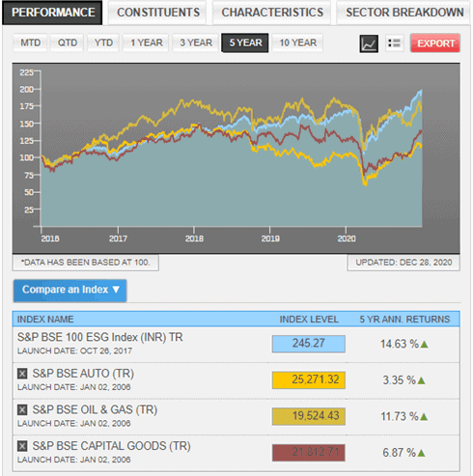Open the Performance tab
This screenshot has height=476, width=473.
pyautogui.click(x=52, y=13)
